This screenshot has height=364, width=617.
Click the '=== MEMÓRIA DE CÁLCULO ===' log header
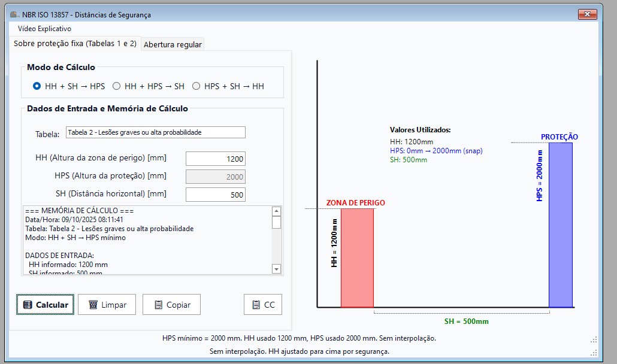coord(79,211)
